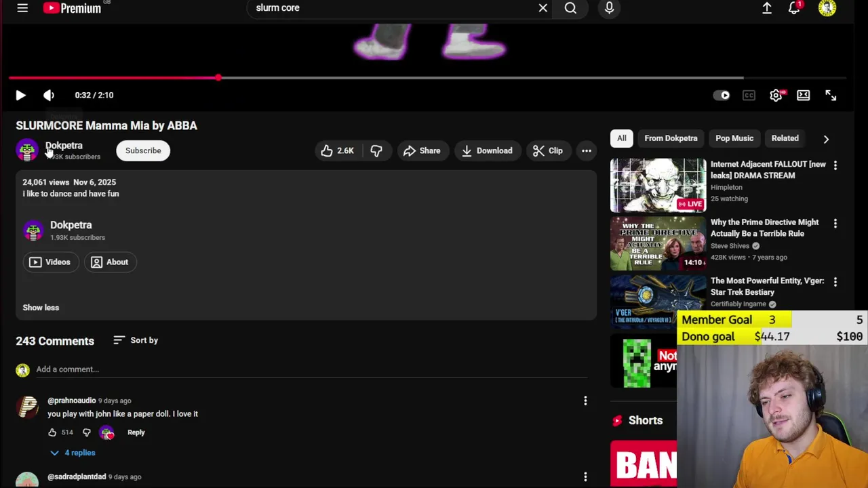The width and height of the screenshot is (868, 488).
Task: Open the channel Videos button
Action: 50,262
